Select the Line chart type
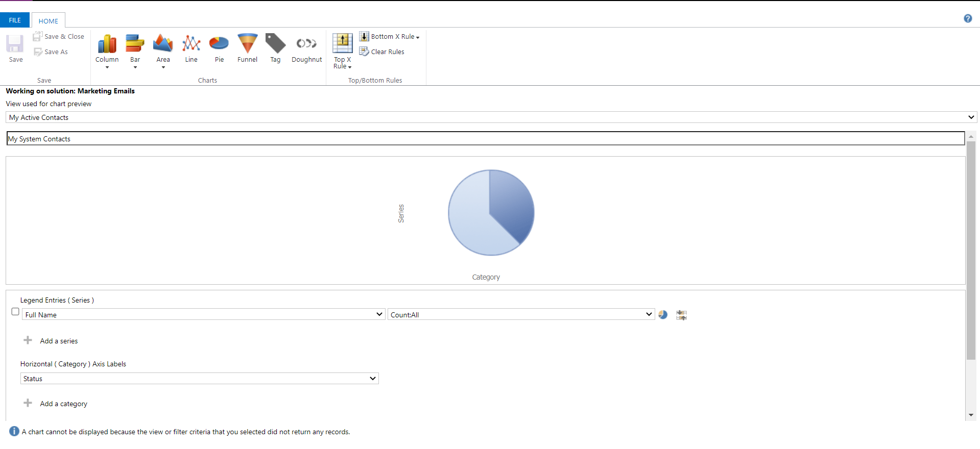 [x=191, y=48]
